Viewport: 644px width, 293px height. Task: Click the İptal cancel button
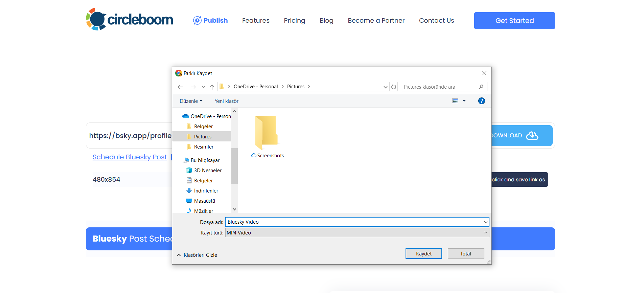(x=466, y=253)
